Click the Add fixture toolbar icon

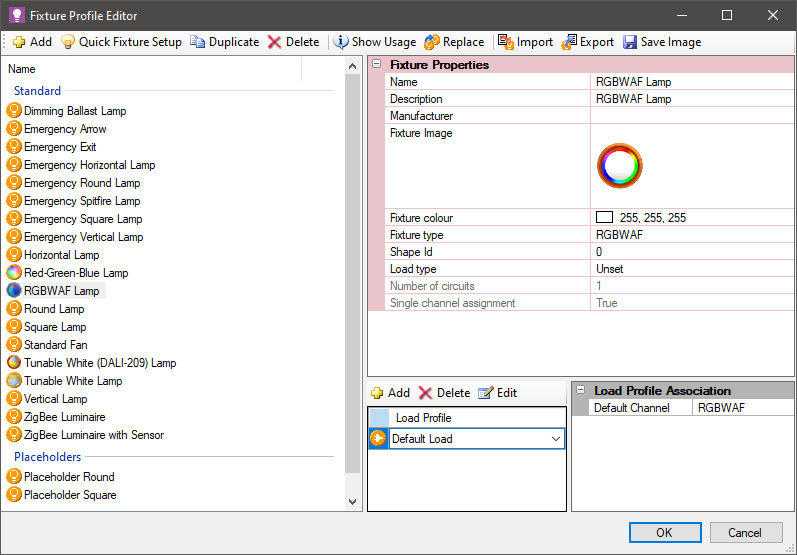click(x=20, y=42)
